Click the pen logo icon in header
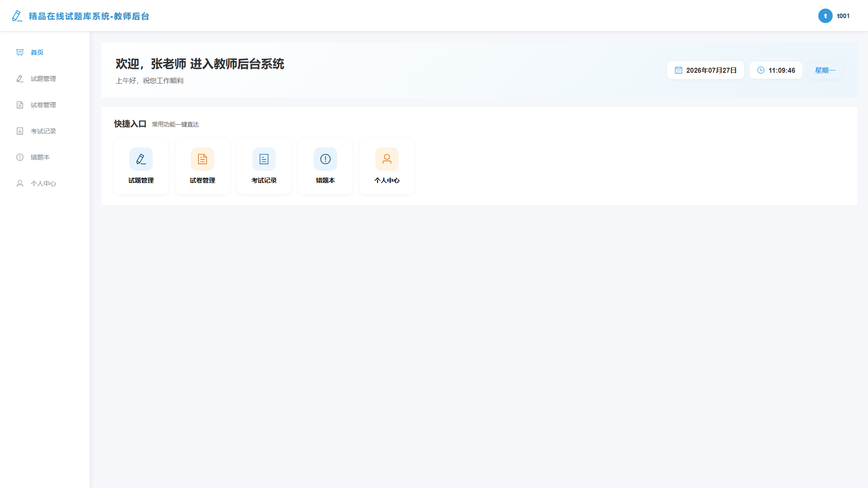Viewport: 868px width, 488px height. [17, 16]
